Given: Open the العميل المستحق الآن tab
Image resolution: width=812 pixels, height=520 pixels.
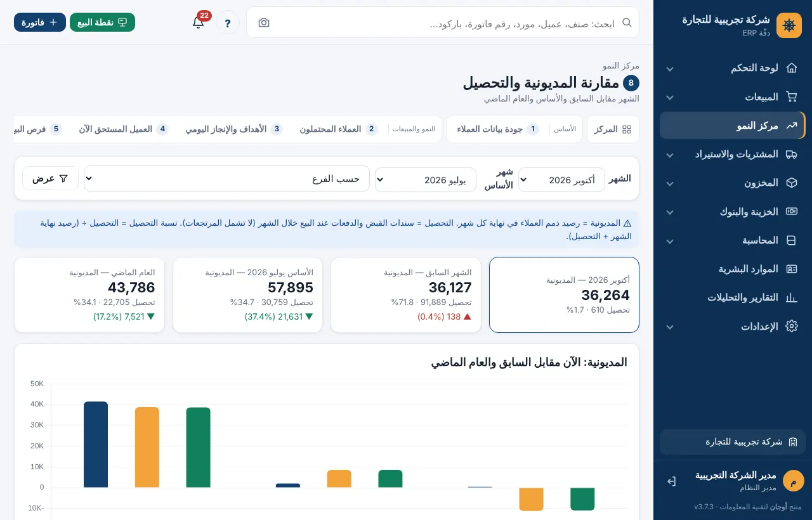Looking at the screenshot, I should pos(123,129).
